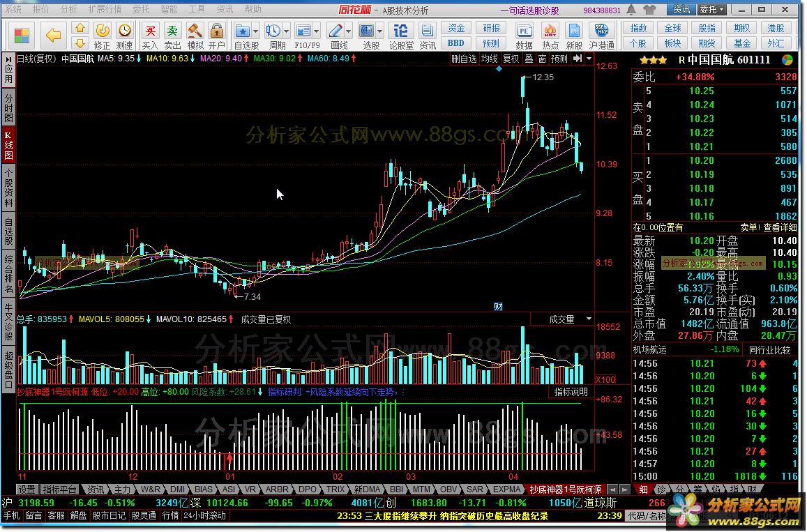Click the 一句话选股诊股 search field
The height and width of the screenshot is (532, 807).
point(530,10)
